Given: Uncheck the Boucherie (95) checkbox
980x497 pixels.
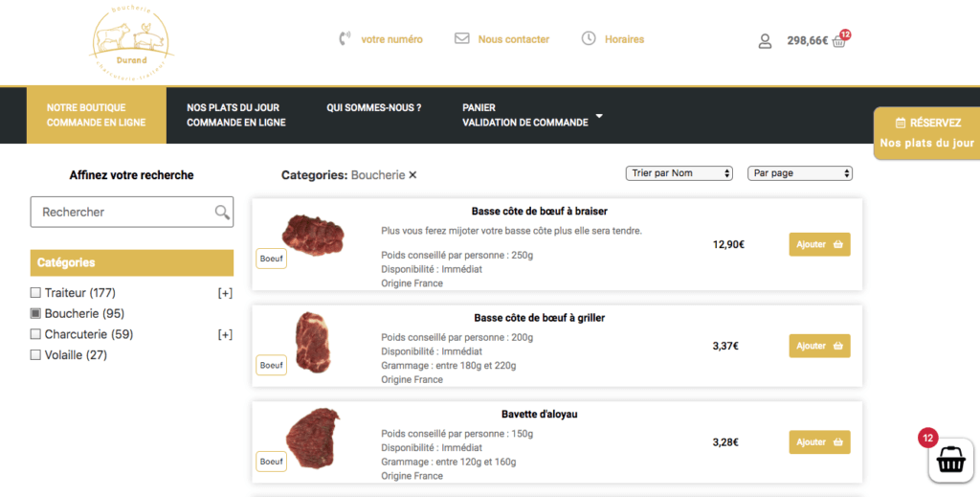Looking at the screenshot, I should [x=35, y=313].
